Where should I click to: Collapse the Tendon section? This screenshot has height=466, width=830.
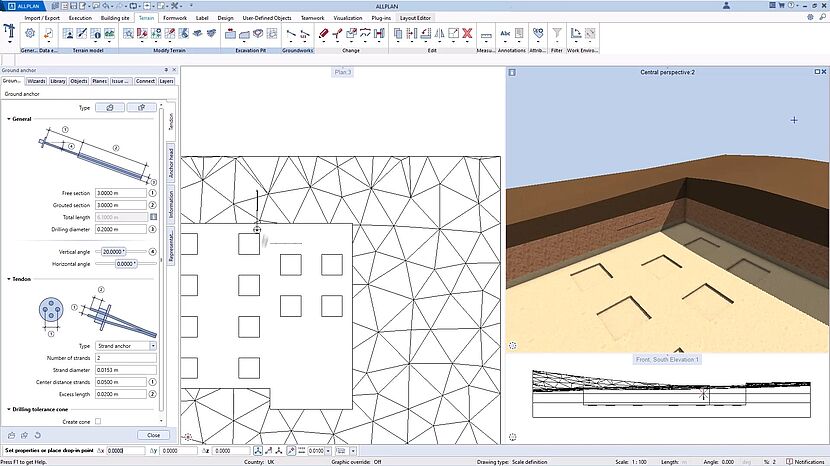pyautogui.click(x=10, y=280)
